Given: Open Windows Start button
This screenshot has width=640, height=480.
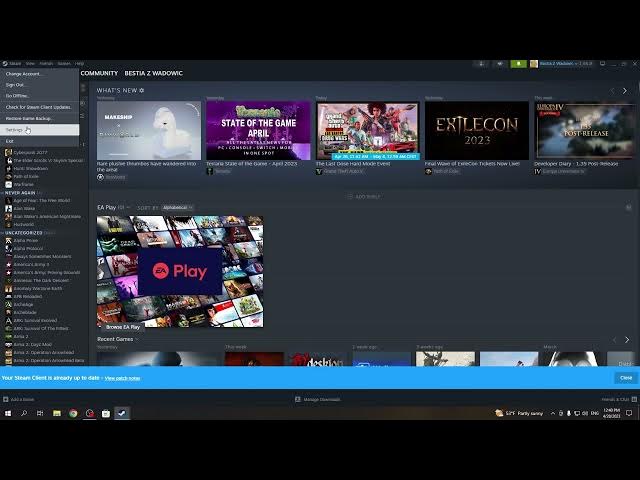Looking at the screenshot, I should point(8,413).
